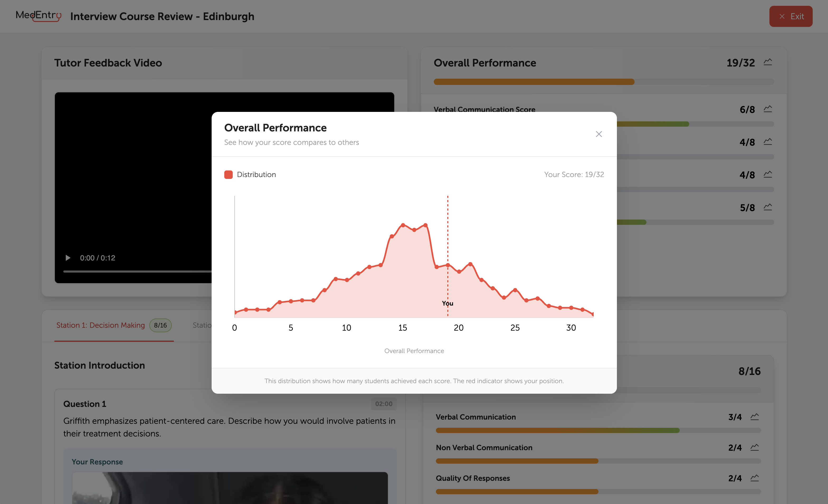828x504 pixels.
Task: Click the MedEntry logo
Action: pos(38,16)
